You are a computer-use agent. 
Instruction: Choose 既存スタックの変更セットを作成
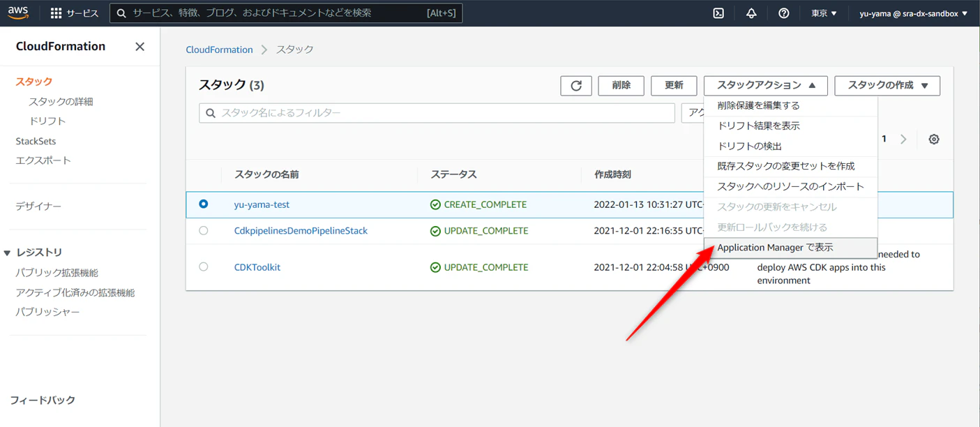click(x=790, y=166)
